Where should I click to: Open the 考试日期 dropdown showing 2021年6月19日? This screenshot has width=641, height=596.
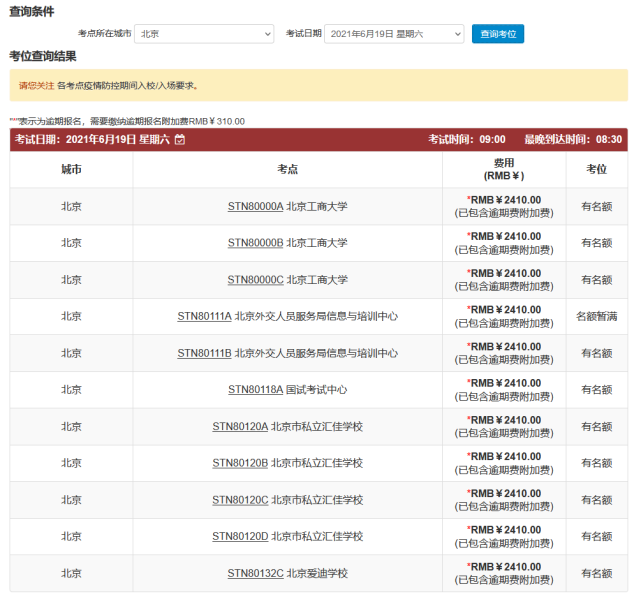(x=394, y=34)
